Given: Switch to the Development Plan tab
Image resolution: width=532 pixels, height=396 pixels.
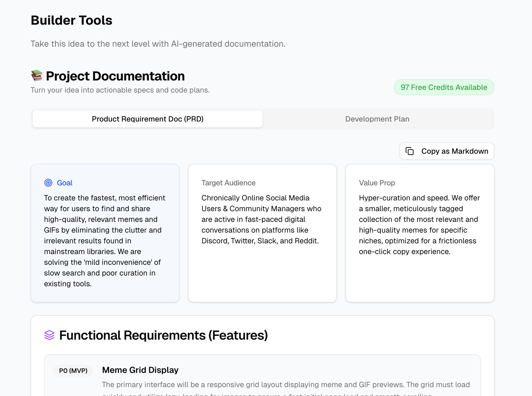Looking at the screenshot, I should pyautogui.click(x=377, y=119).
